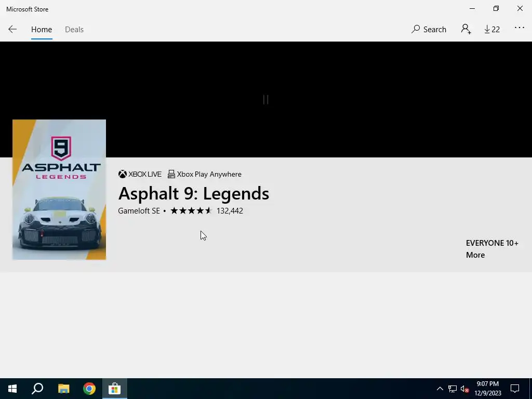
Task: Close the Microsoft Store window
Action: click(520, 8)
